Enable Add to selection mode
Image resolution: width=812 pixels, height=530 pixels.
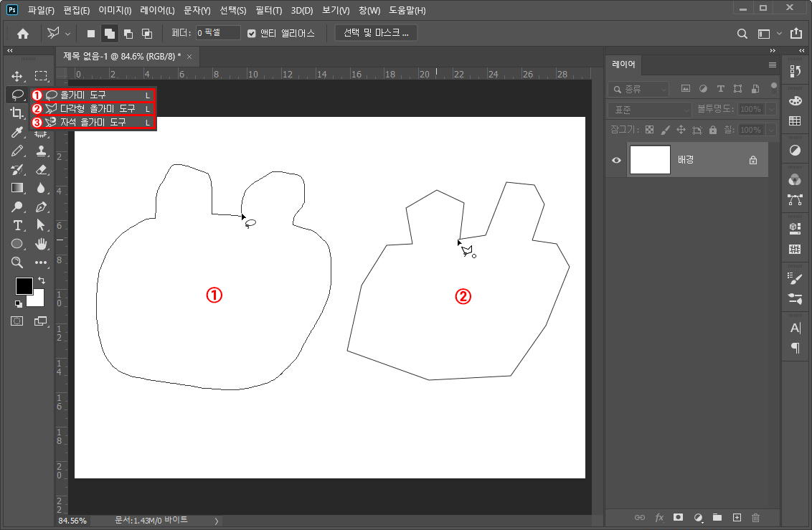coord(110,34)
